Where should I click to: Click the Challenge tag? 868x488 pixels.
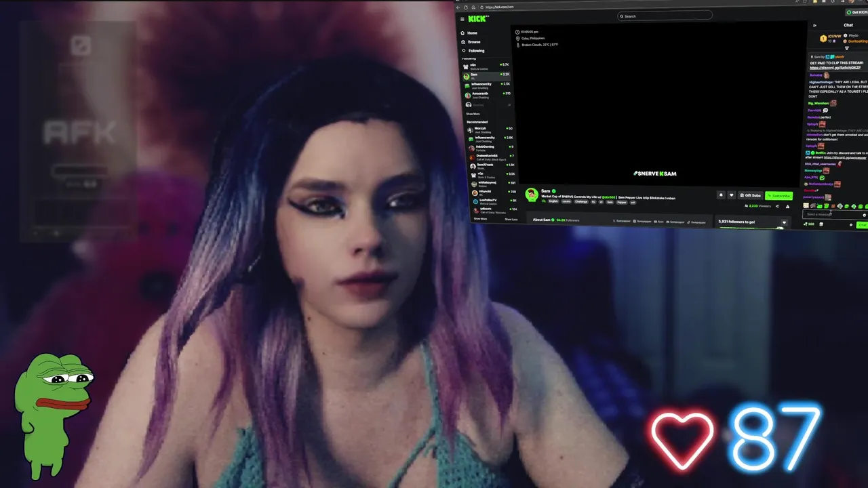click(581, 202)
